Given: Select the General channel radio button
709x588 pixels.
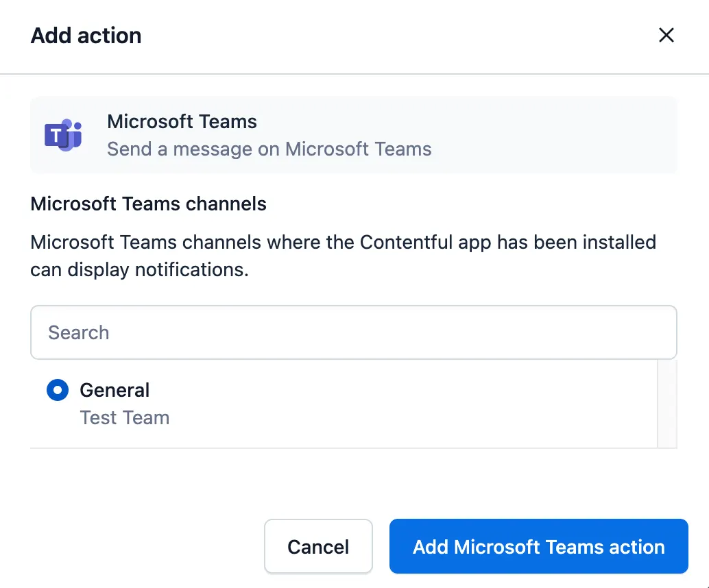Looking at the screenshot, I should pyautogui.click(x=58, y=390).
